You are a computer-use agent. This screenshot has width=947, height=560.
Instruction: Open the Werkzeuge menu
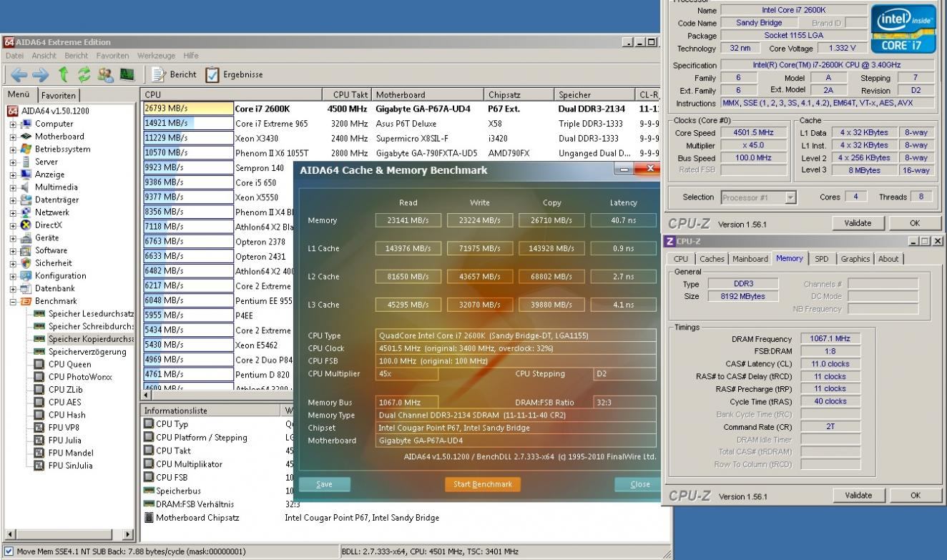(x=157, y=55)
